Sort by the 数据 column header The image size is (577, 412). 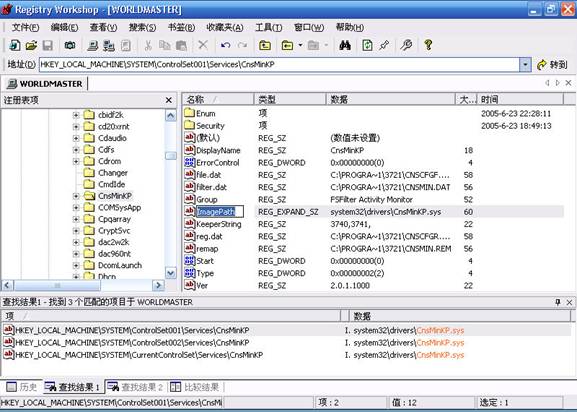click(391, 99)
